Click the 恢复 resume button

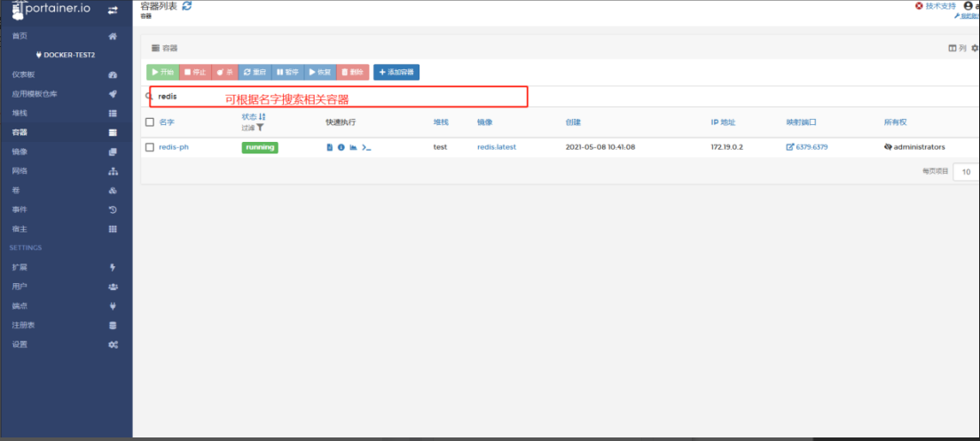point(320,72)
